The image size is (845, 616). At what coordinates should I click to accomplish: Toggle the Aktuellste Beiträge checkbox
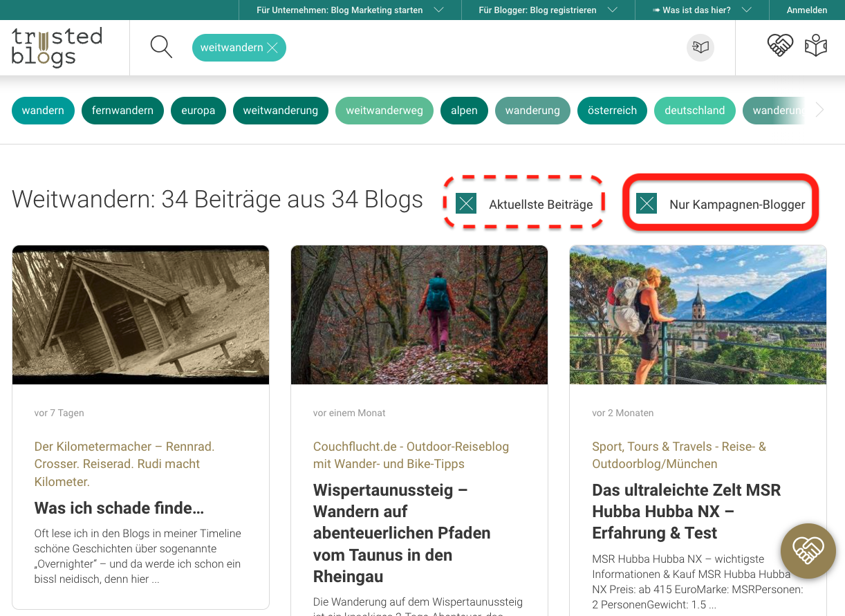pyautogui.click(x=467, y=204)
